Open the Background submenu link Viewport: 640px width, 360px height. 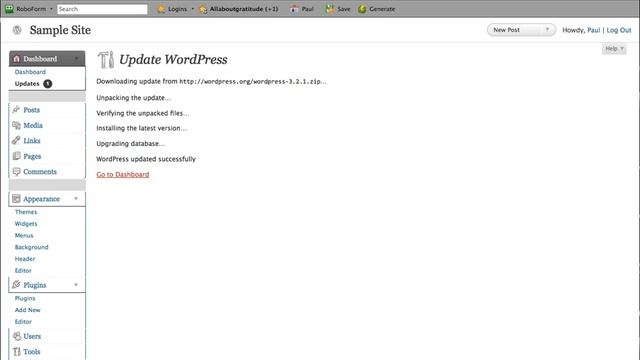coord(31,247)
